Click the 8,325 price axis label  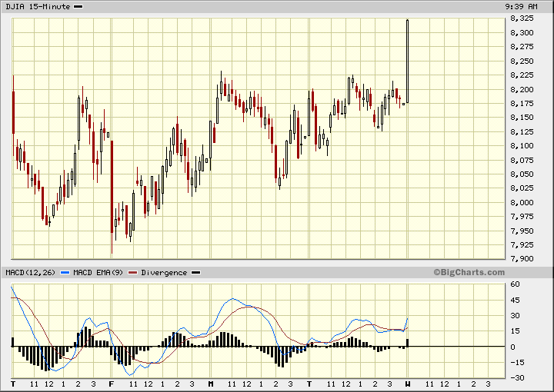coord(522,18)
